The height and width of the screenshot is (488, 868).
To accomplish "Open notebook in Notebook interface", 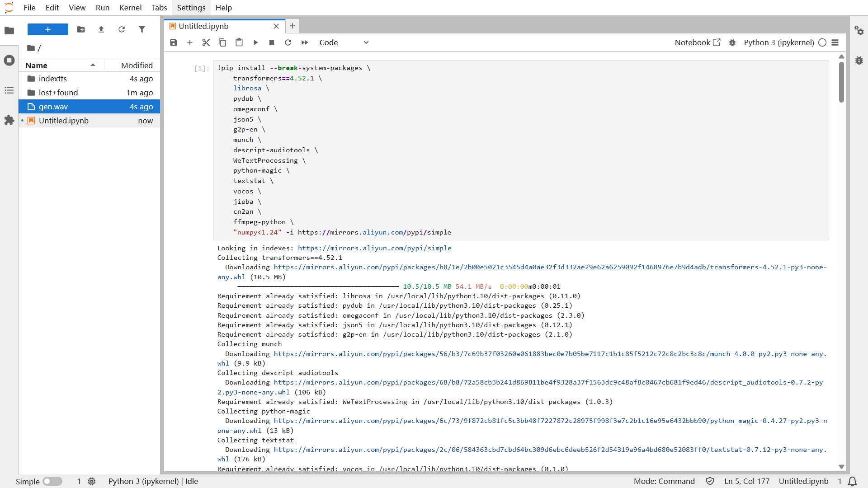I will coord(698,42).
